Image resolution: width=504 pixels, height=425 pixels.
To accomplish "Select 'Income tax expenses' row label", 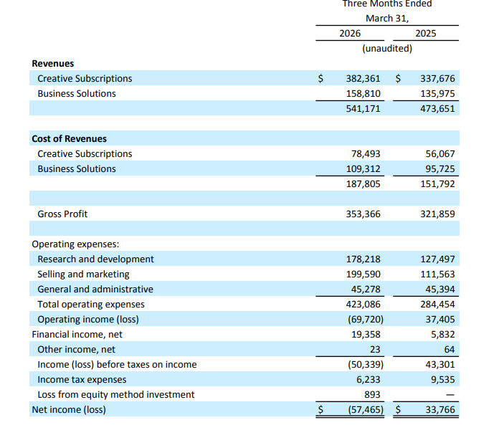I will coord(82,380).
